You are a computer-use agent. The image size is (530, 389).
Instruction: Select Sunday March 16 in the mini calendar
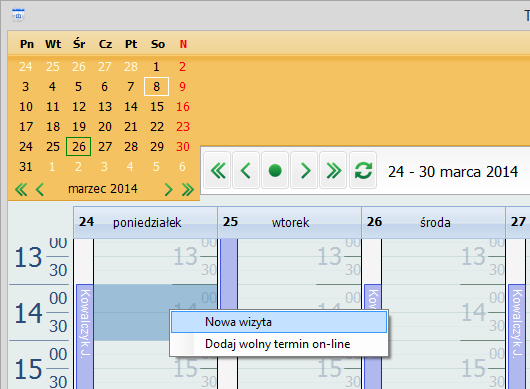tap(183, 107)
